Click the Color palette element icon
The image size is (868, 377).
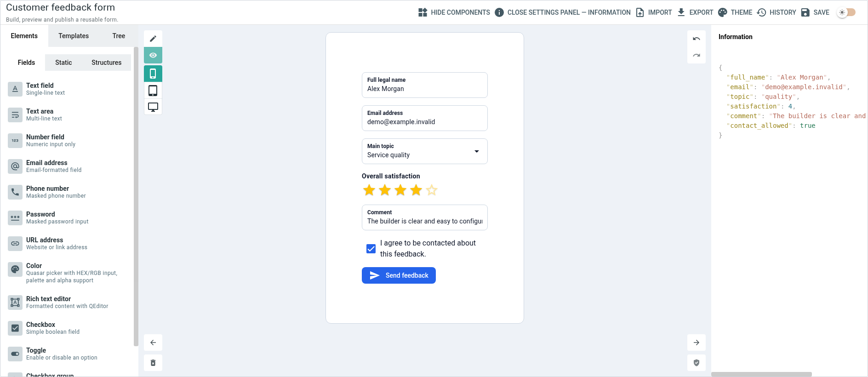coord(15,269)
